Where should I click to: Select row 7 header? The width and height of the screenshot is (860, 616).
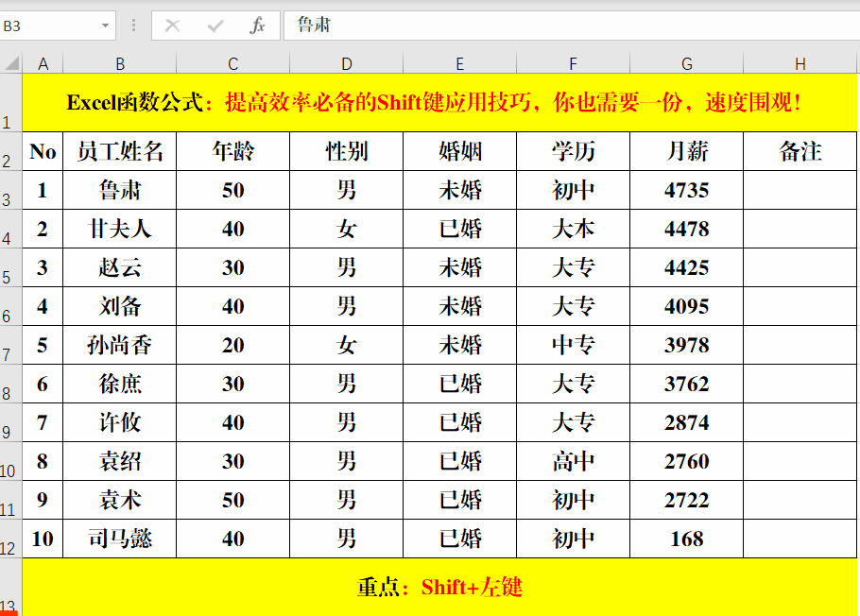10,345
